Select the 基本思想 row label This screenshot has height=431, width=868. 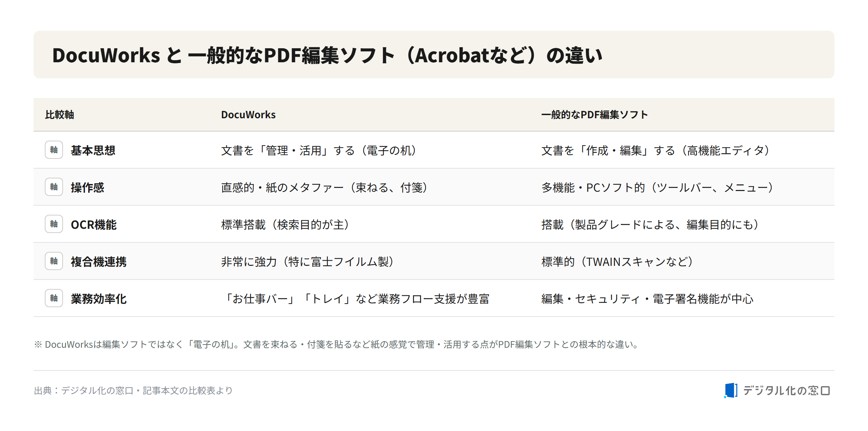[93, 150]
